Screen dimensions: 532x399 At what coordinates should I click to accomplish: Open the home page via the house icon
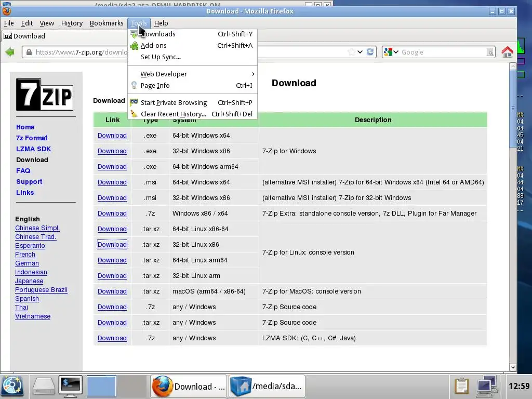[507, 52]
